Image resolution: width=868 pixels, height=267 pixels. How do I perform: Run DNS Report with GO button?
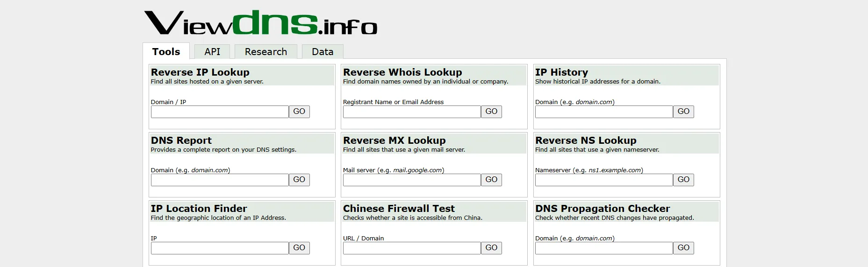(299, 180)
